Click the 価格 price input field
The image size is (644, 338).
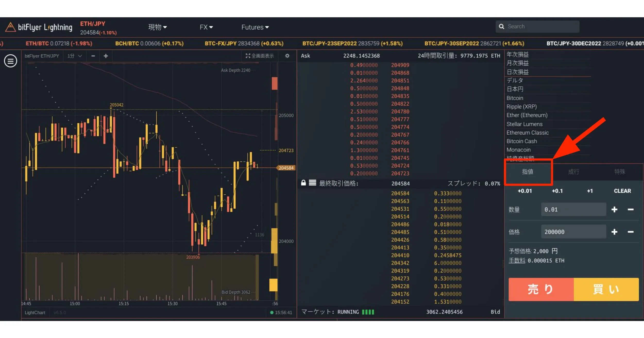[573, 232]
